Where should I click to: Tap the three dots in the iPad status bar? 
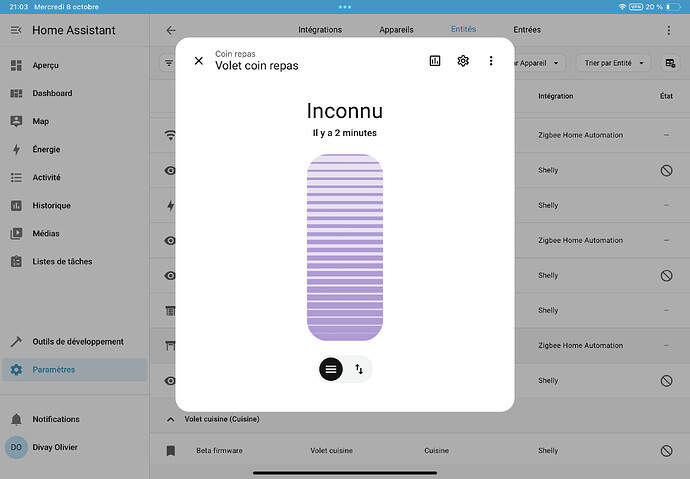[345, 7]
